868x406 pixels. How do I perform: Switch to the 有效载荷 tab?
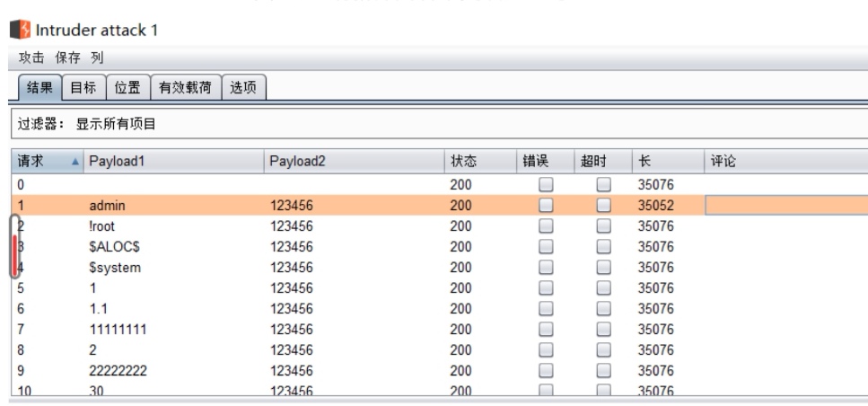pos(186,87)
